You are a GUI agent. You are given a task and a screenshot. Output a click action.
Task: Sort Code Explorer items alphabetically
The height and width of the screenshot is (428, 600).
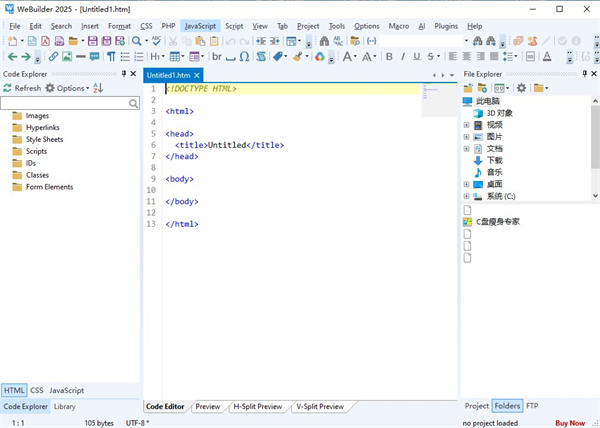98,88
